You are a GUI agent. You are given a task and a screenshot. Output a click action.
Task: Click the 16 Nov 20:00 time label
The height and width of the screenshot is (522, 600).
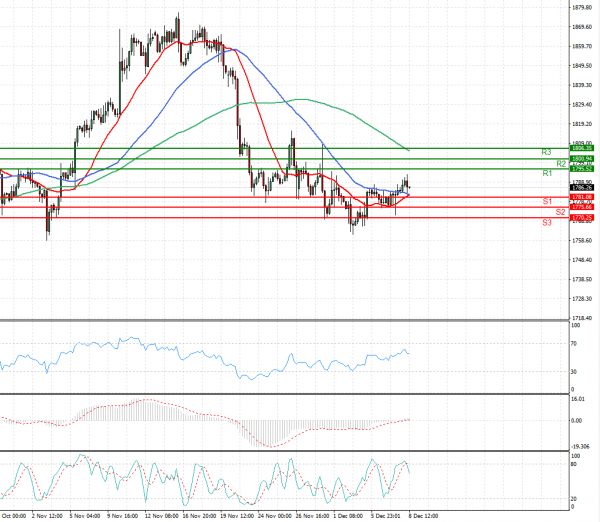click(199, 516)
